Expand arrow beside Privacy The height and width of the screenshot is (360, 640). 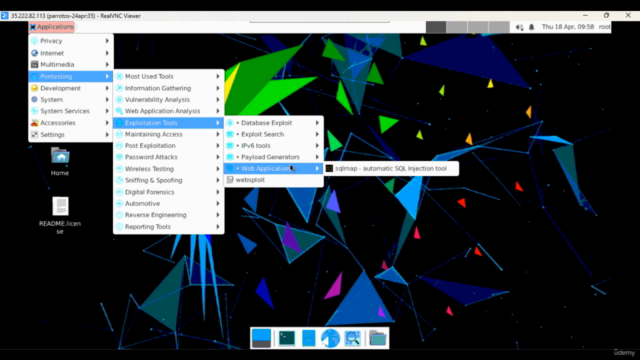click(107, 41)
